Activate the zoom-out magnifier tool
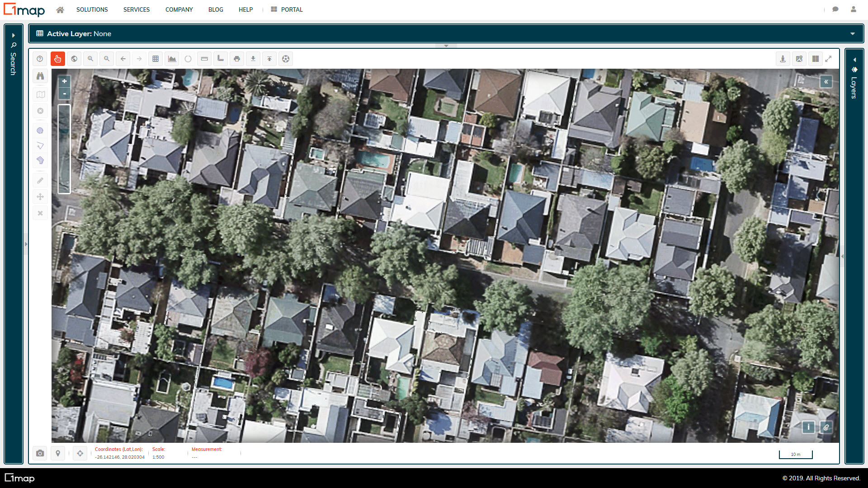The width and height of the screenshot is (868, 488). point(107,59)
